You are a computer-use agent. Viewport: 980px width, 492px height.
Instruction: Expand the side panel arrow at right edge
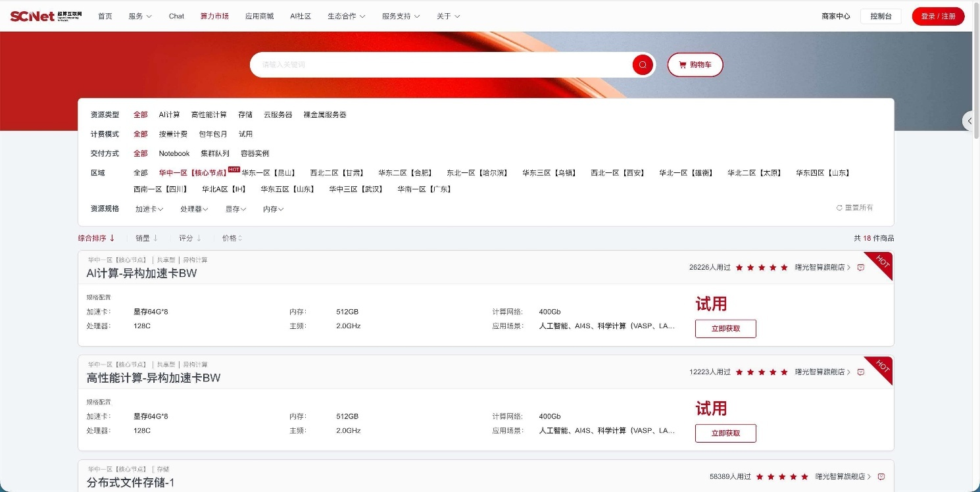pyautogui.click(x=970, y=121)
